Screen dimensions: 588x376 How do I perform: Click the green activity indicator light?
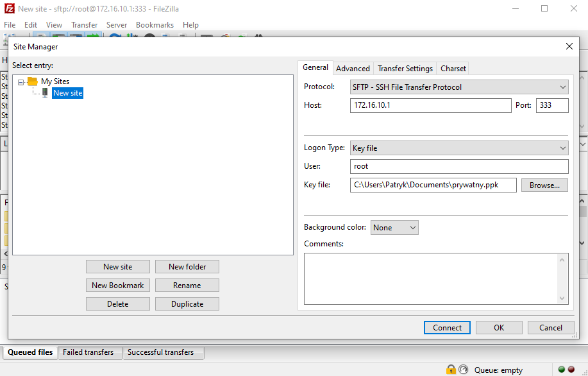pos(561,370)
